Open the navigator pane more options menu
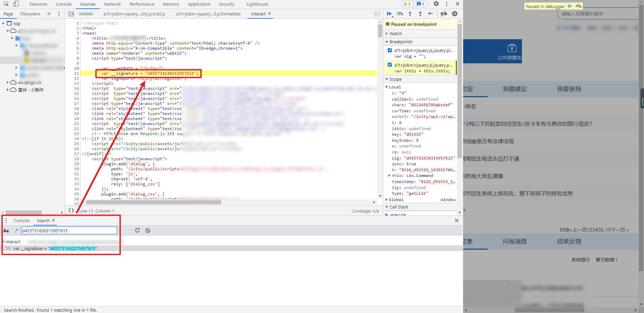644x313 pixels. coord(59,14)
